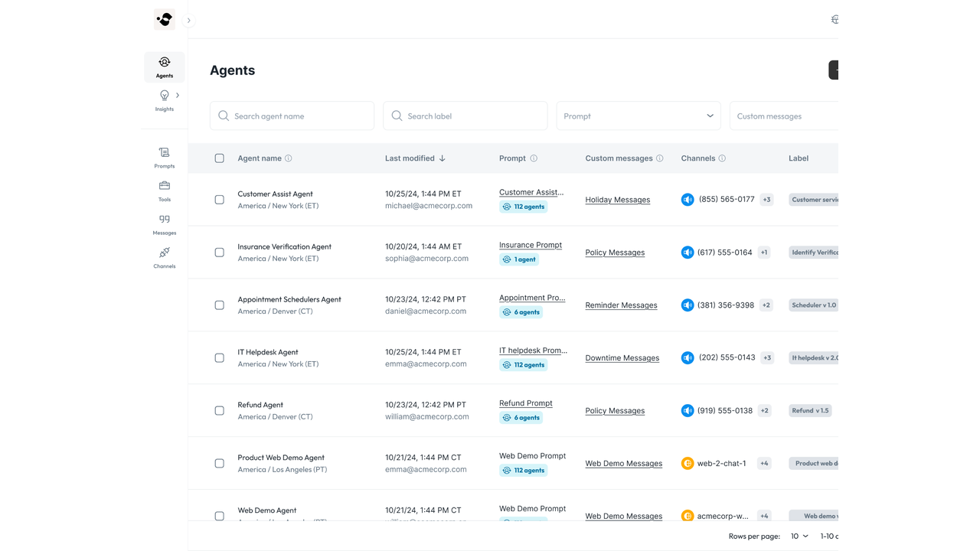Expand +4 channels for Product Web Demo Agent
Viewport: 980px width, 551px height.
click(x=764, y=464)
